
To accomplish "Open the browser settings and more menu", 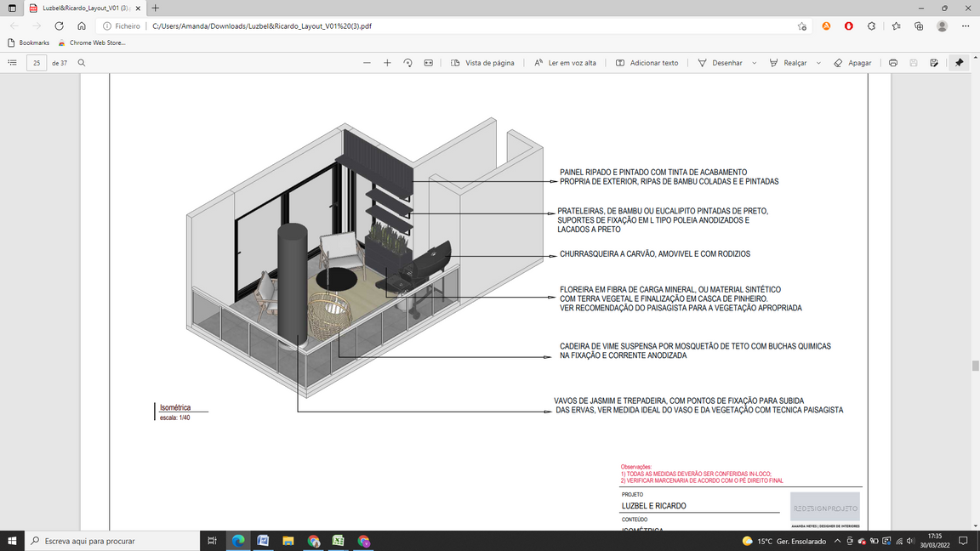I will click(x=966, y=26).
